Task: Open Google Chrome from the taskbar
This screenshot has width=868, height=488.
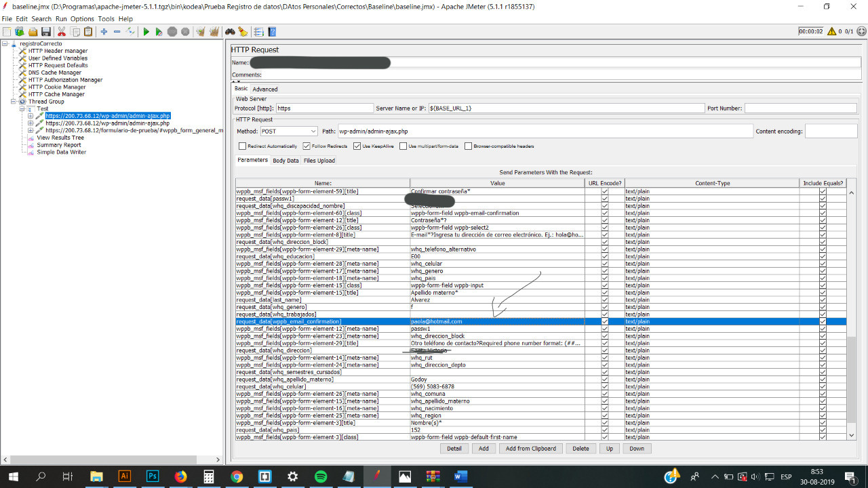Action: tap(237, 476)
